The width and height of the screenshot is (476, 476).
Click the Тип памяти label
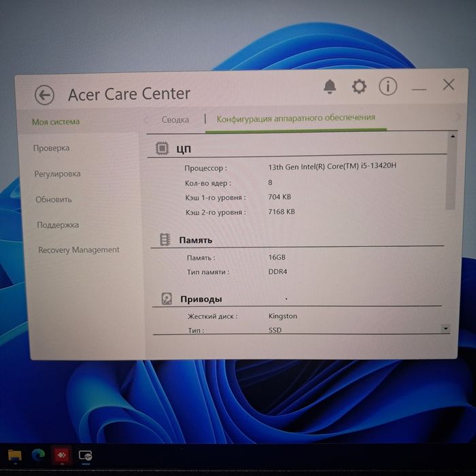pyautogui.click(x=208, y=272)
